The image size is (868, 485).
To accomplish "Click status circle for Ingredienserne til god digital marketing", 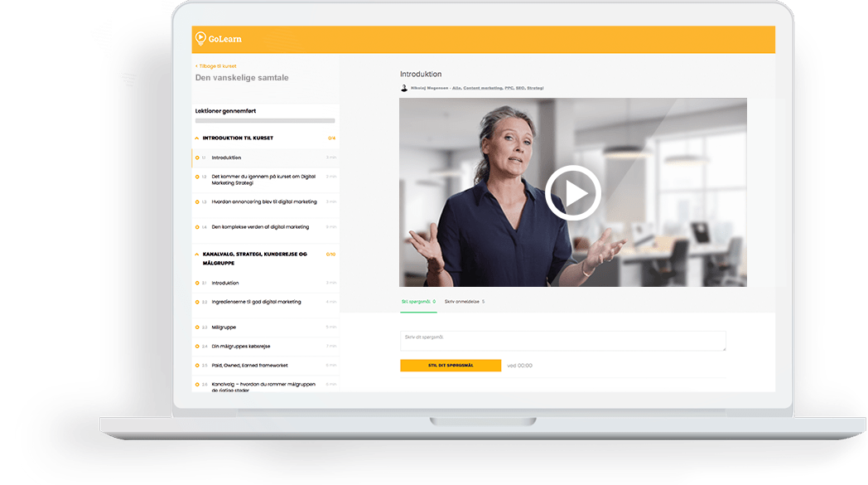I will coord(197,303).
